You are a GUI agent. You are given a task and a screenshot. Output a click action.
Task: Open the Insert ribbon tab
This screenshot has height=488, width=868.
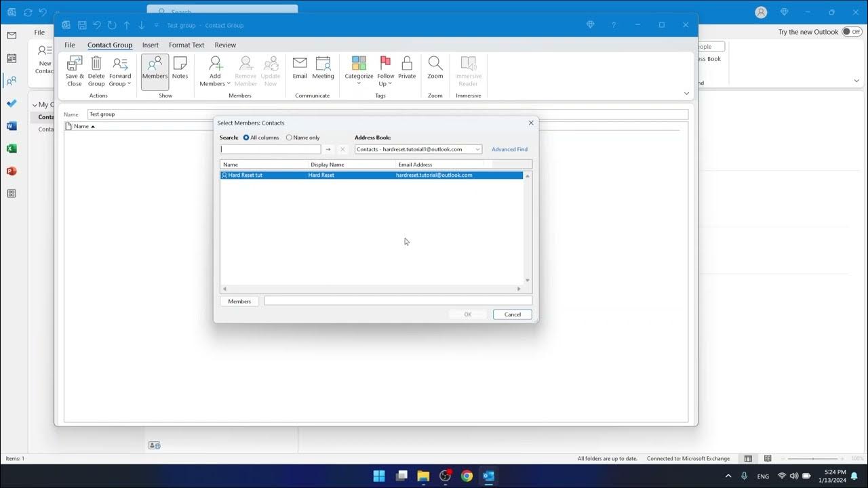[150, 45]
